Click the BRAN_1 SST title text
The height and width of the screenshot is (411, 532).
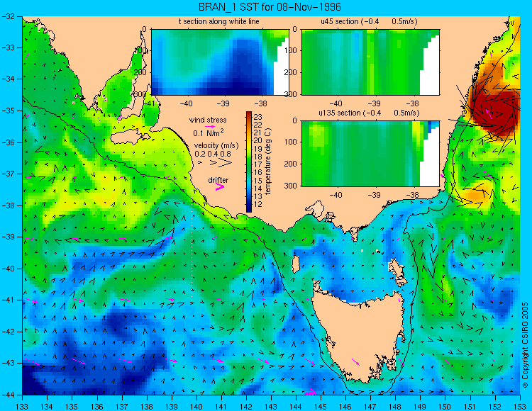click(270, 7)
